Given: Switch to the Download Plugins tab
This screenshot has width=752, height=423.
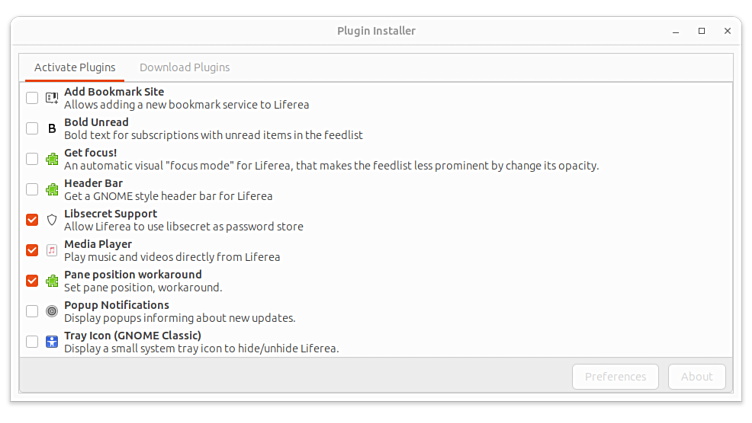Looking at the screenshot, I should coord(184,67).
